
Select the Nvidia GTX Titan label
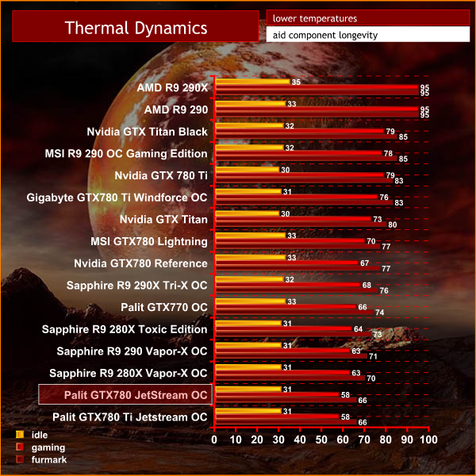click(x=163, y=219)
